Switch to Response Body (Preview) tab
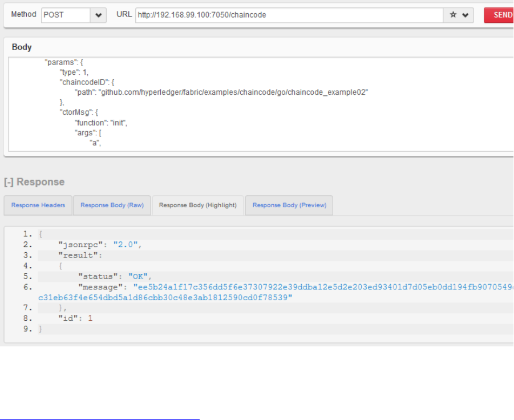Viewport: 514px width, 420px height. [x=289, y=205]
